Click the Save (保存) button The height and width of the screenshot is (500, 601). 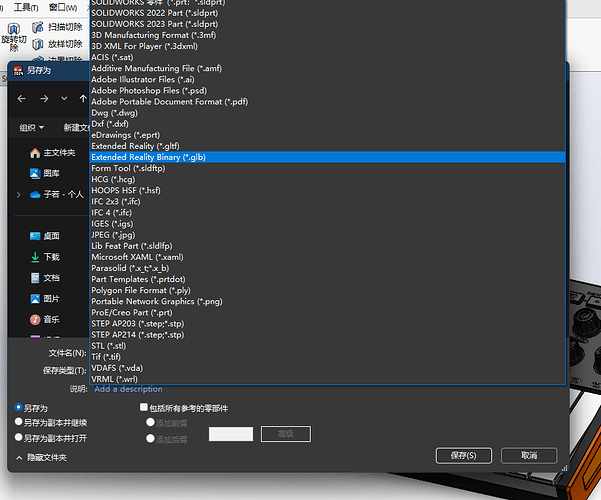pyautogui.click(x=463, y=456)
